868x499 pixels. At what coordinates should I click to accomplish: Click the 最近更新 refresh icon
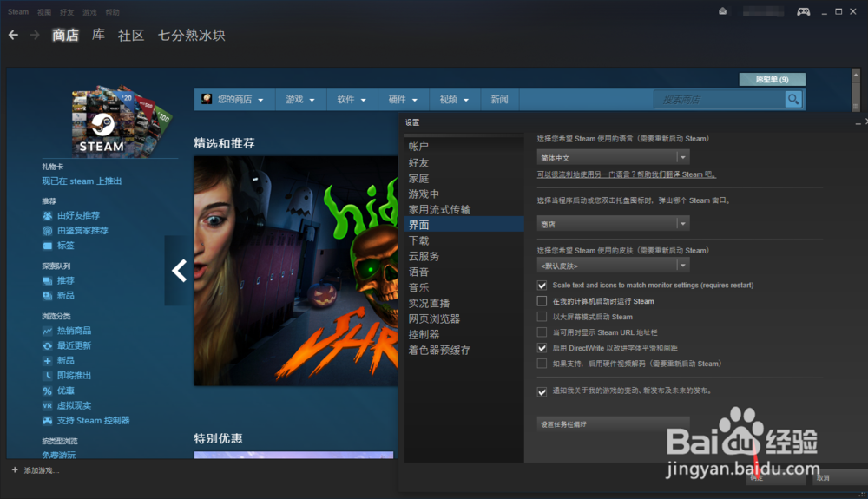coord(48,345)
